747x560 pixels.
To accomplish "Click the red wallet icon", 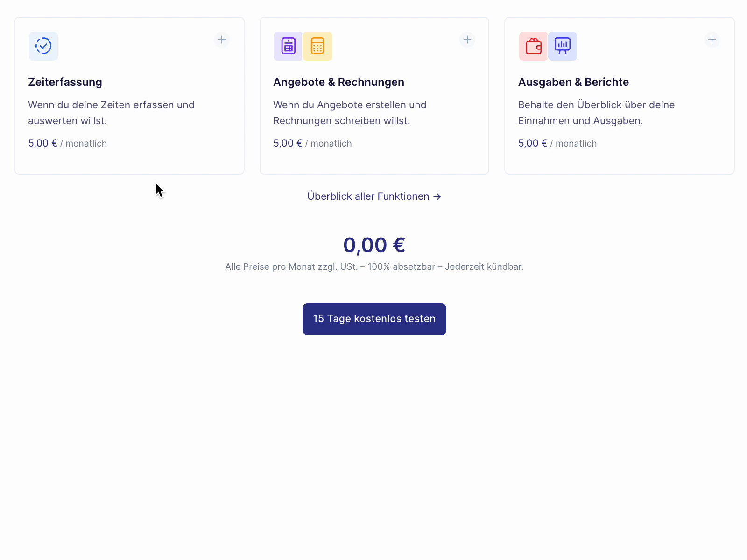I will pos(533,46).
